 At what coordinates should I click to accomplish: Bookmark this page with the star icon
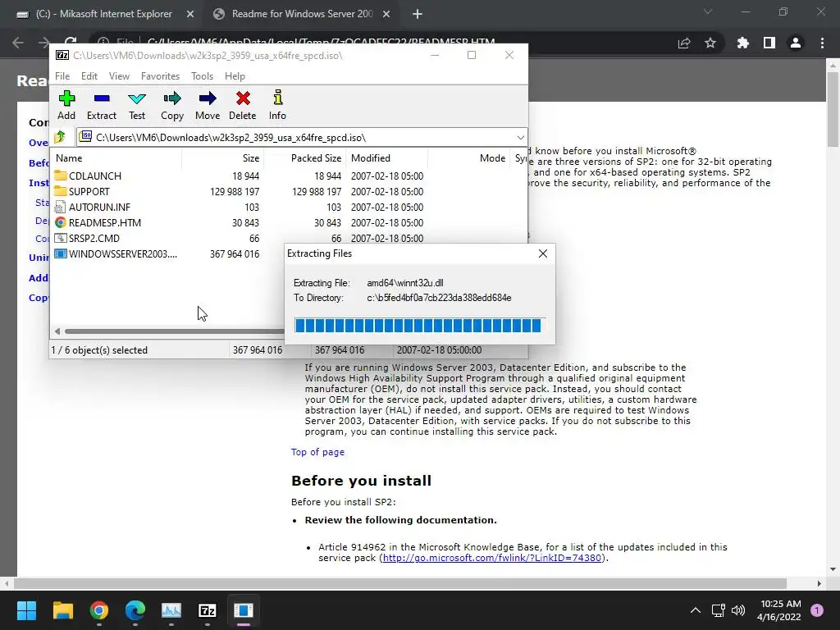[710, 43]
